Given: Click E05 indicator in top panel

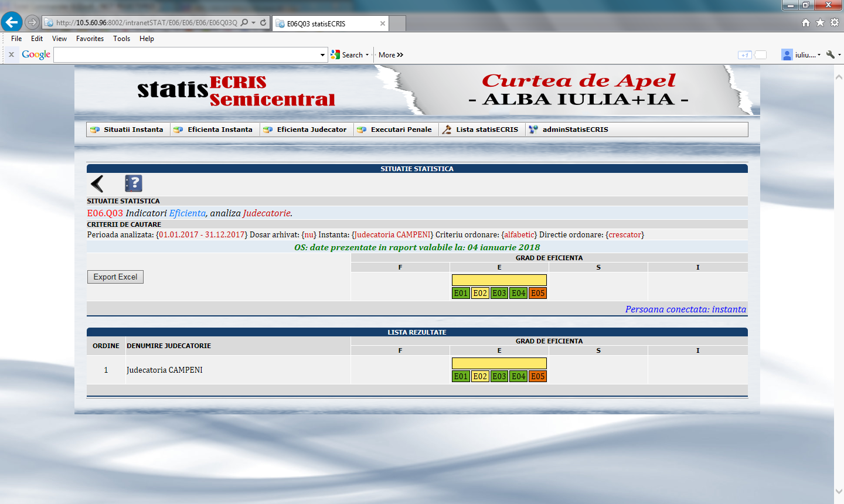Looking at the screenshot, I should point(538,293).
